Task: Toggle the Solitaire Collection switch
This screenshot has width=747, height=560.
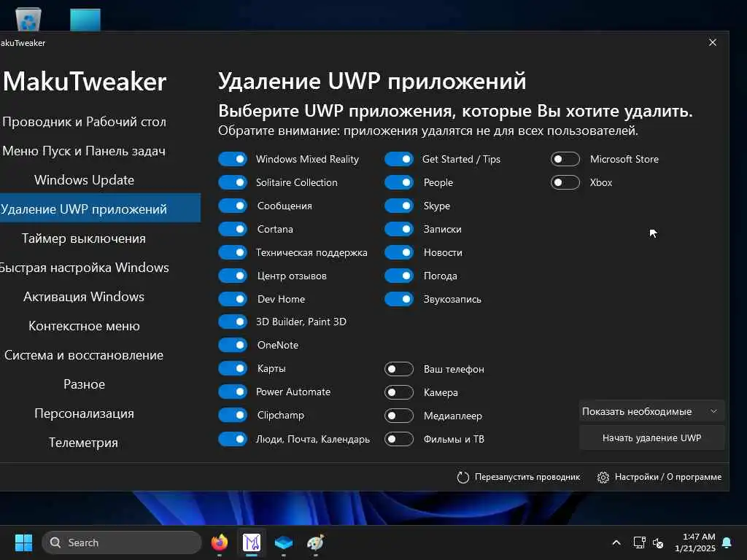Action: click(x=233, y=182)
